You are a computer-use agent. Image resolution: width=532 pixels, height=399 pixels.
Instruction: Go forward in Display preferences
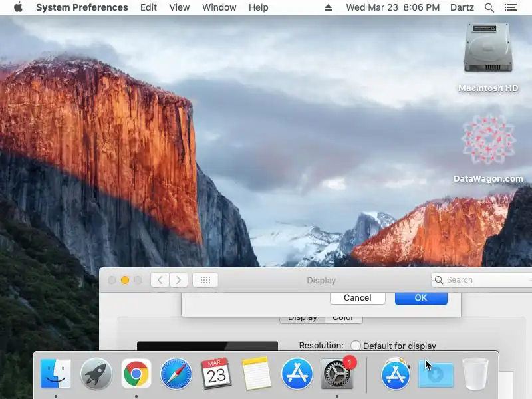(x=178, y=280)
